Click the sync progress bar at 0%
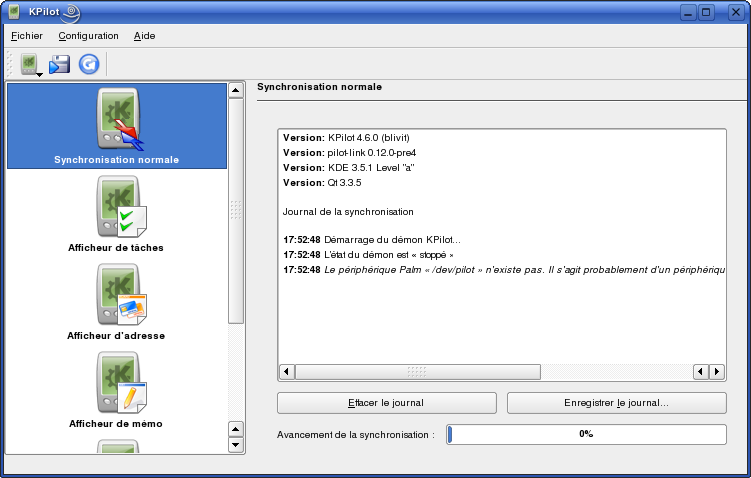 [586, 434]
